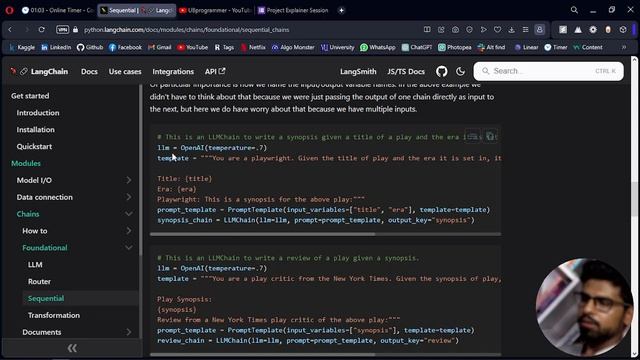The width and height of the screenshot is (640, 360).
Task: Open the Photopea bookmark
Action: (x=455, y=47)
